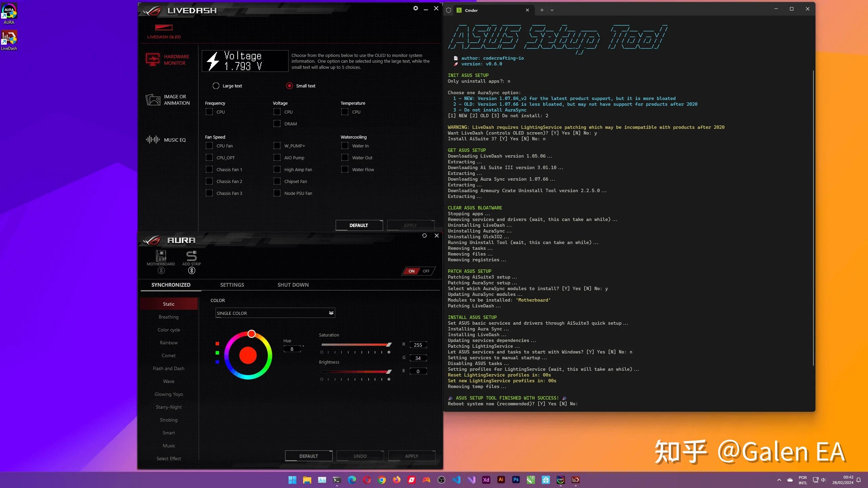Switch to the Synchronized tab
The image size is (868, 488).
point(171,285)
